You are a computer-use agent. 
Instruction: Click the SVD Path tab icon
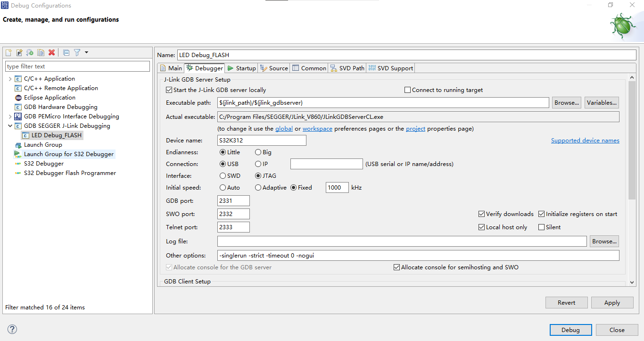pyautogui.click(x=334, y=68)
